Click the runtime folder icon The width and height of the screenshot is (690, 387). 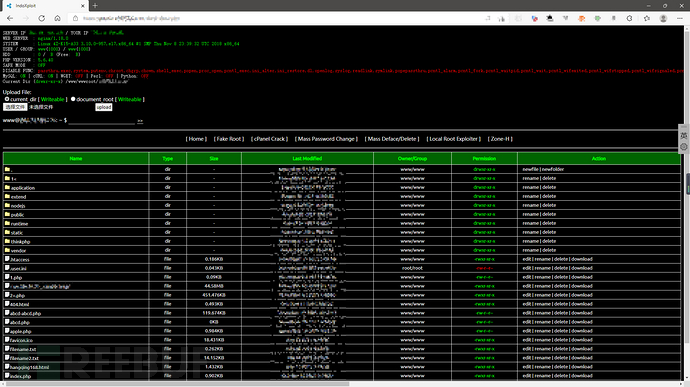point(7,223)
